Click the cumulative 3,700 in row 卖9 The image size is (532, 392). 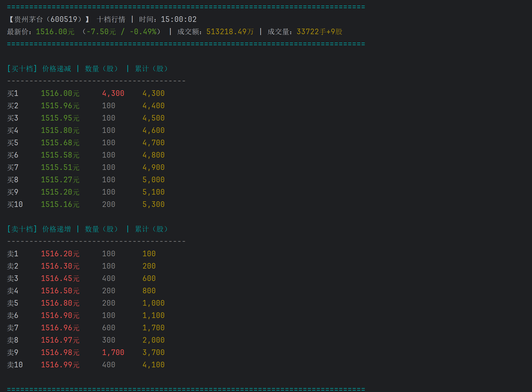click(x=154, y=352)
